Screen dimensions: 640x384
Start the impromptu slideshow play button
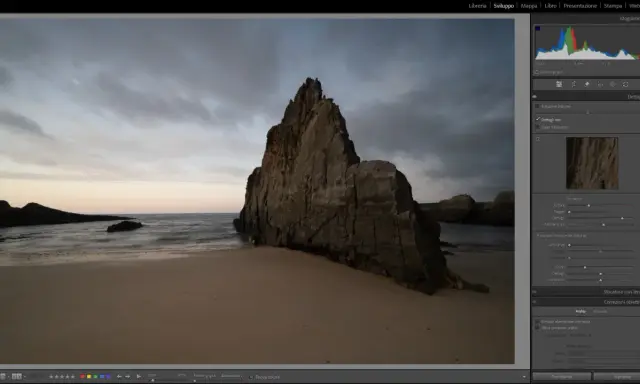139,376
